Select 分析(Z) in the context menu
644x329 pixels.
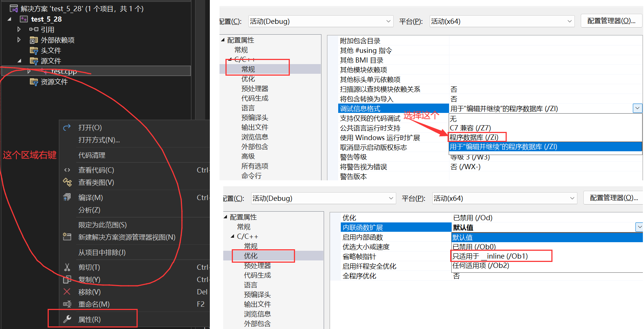[89, 210]
